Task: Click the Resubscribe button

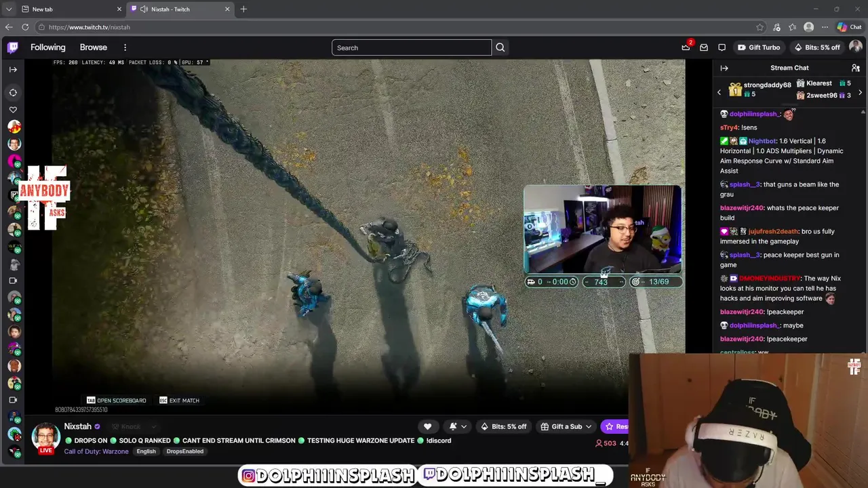Action: [x=614, y=426]
